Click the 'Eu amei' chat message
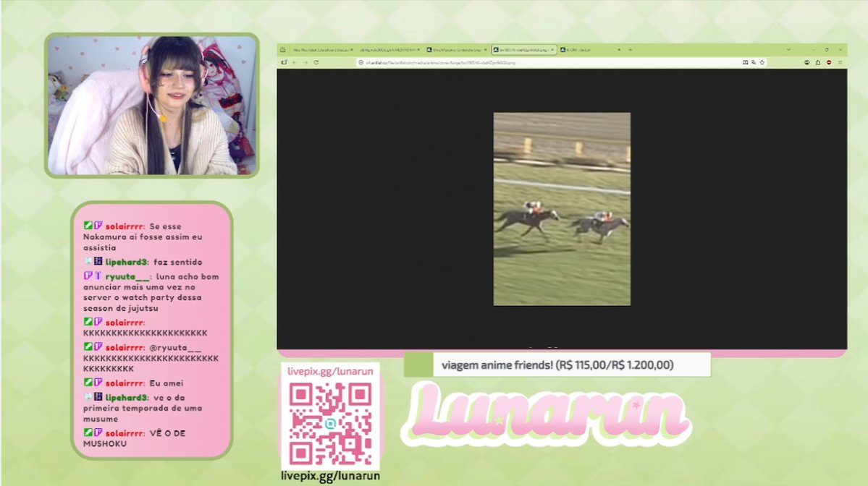 pos(166,383)
